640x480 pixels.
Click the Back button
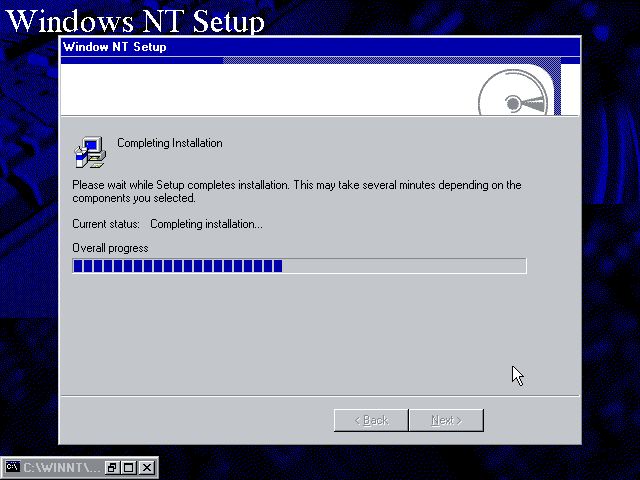(371, 420)
